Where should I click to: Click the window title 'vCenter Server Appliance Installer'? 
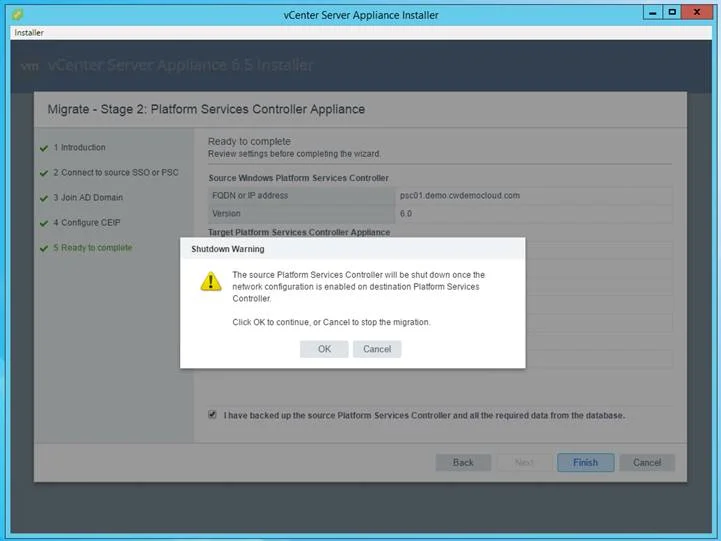(x=361, y=15)
